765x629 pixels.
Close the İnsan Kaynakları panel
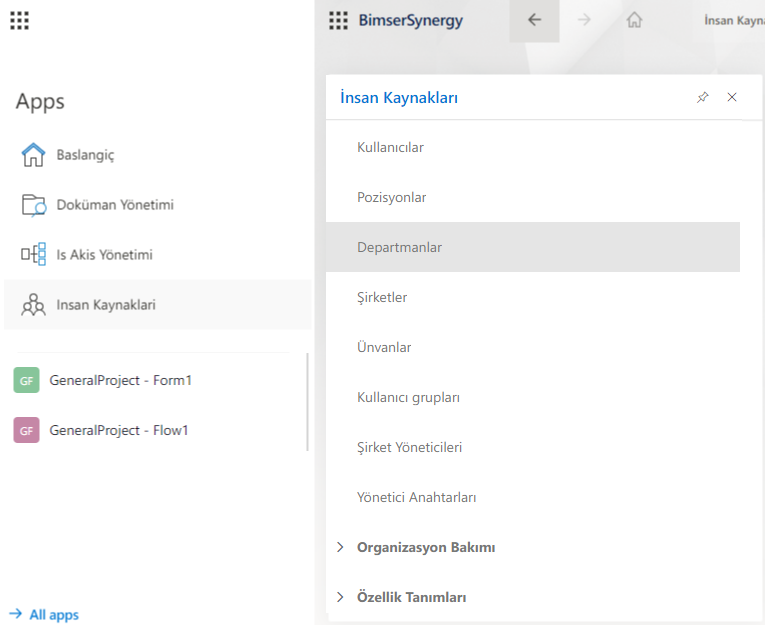(x=732, y=97)
